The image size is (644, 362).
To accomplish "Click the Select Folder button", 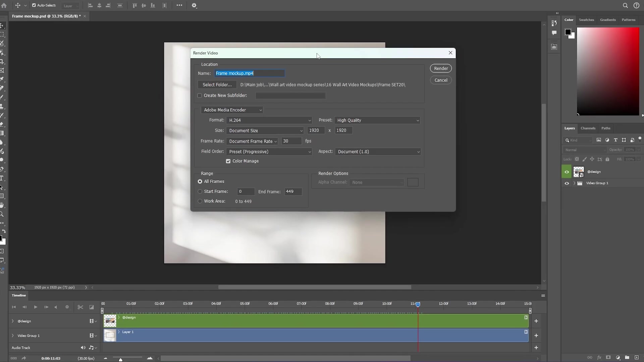I will [217, 84].
